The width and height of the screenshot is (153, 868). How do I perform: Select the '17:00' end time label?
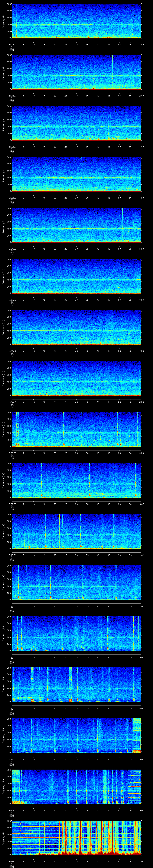pos(141,861)
